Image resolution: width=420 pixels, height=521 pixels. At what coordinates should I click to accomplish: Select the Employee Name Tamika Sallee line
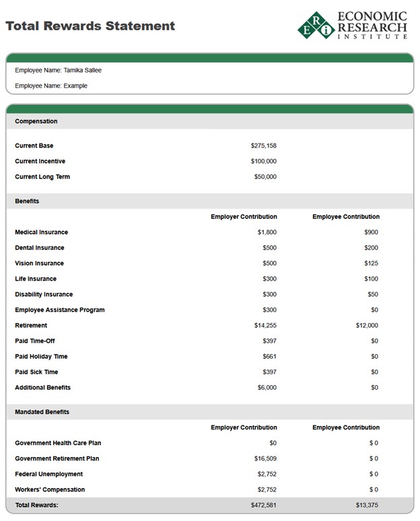coord(59,70)
